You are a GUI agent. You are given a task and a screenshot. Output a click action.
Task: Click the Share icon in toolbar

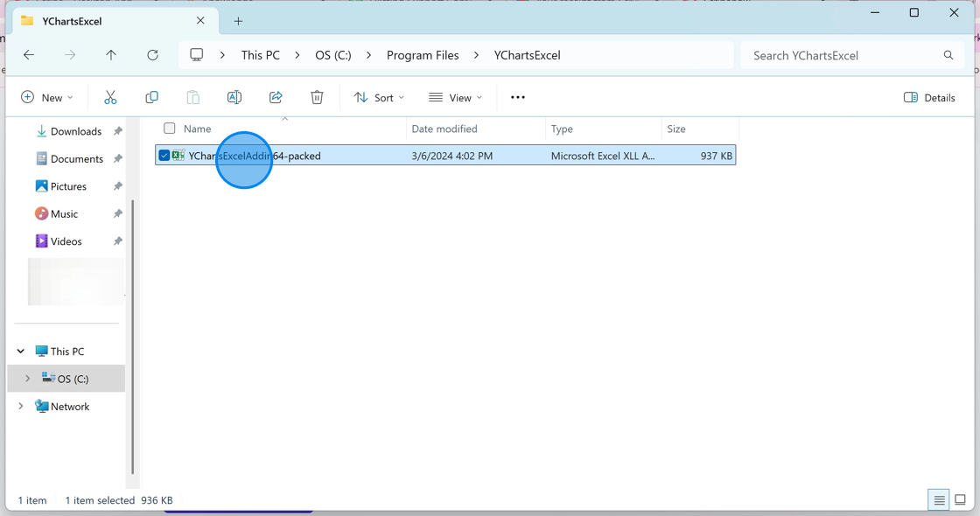276,97
